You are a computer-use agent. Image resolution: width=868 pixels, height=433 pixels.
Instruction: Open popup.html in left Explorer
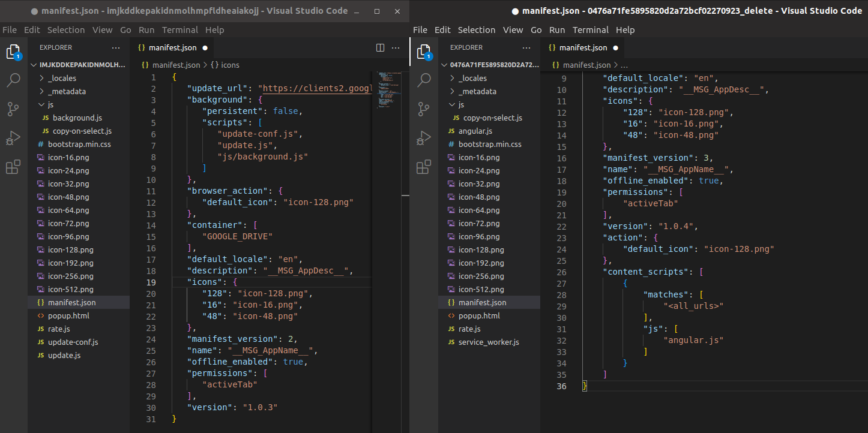point(79,315)
